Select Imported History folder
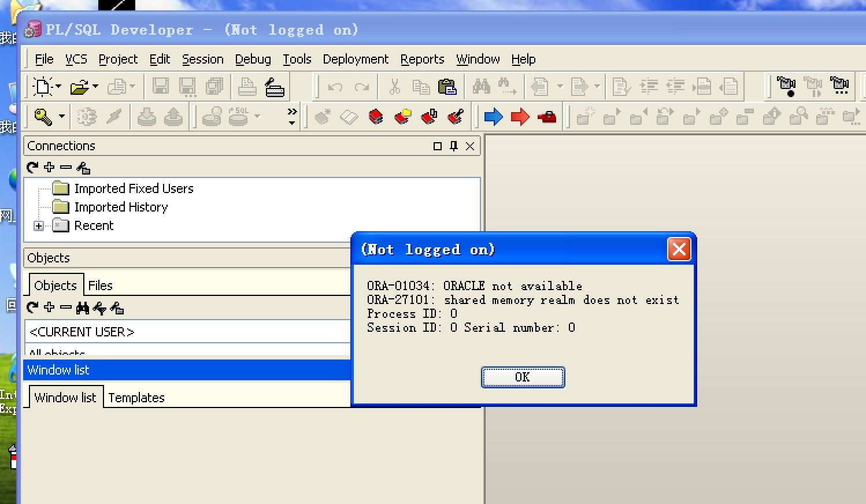This screenshot has height=504, width=866. pyautogui.click(x=121, y=207)
